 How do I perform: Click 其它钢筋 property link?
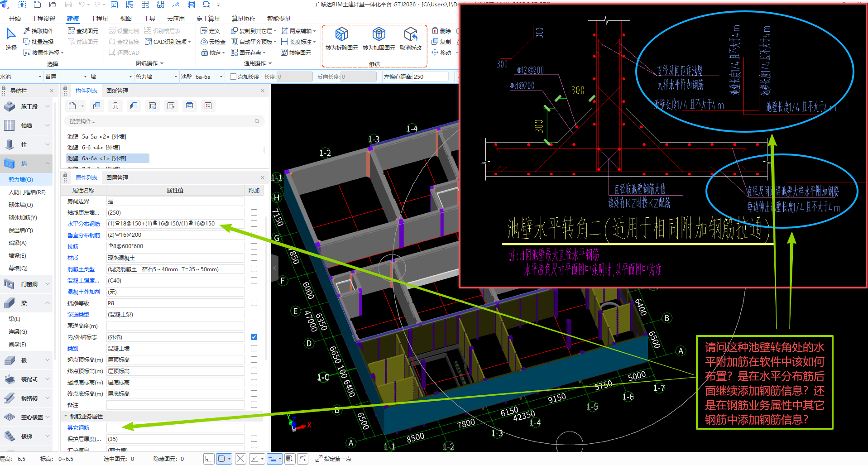click(x=78, y=427)
